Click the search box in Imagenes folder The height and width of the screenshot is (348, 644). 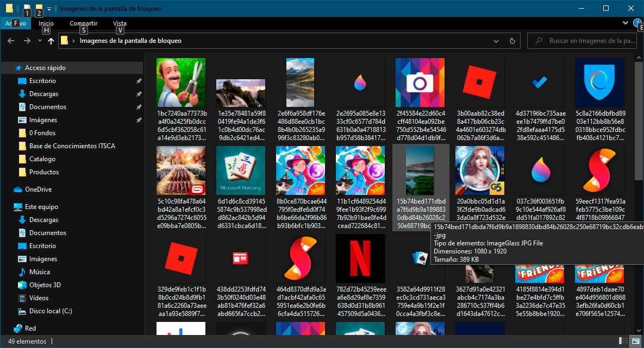pyautogui.click(x=584, y=41)
